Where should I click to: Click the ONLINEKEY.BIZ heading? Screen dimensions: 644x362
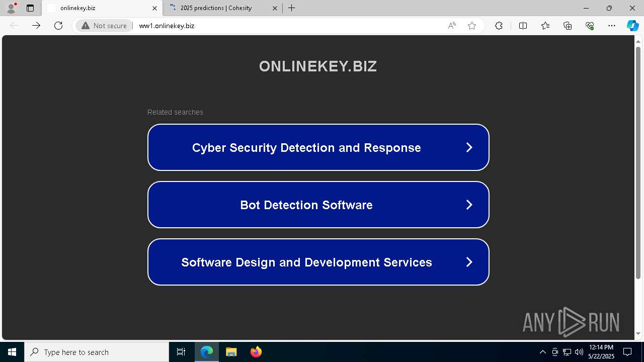tap(318, 66)
